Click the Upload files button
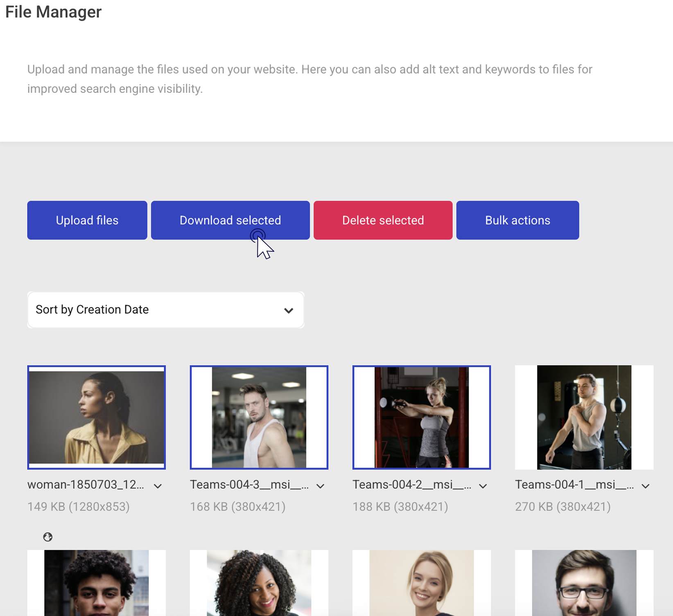 coord(87,220)
